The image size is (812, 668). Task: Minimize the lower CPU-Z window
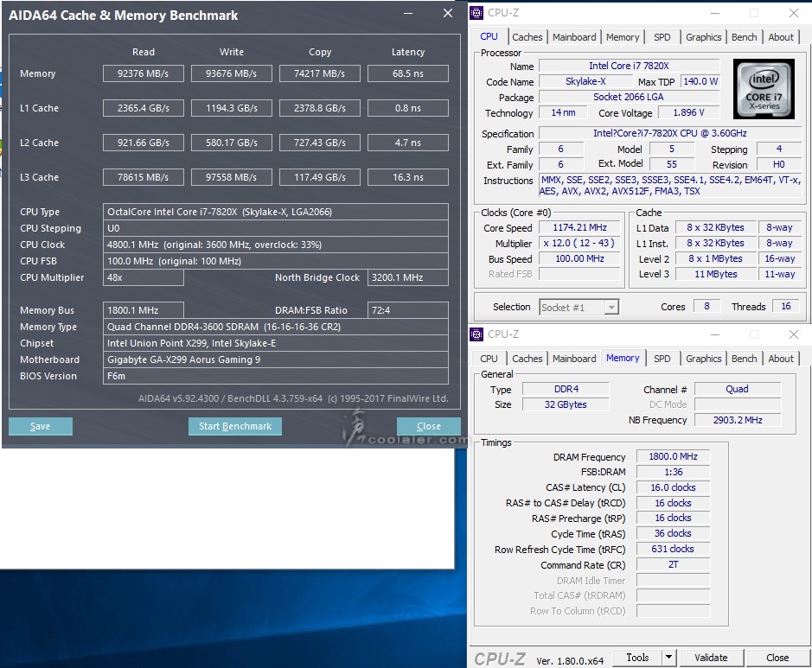pyautogui.click(x=715, y=334)
